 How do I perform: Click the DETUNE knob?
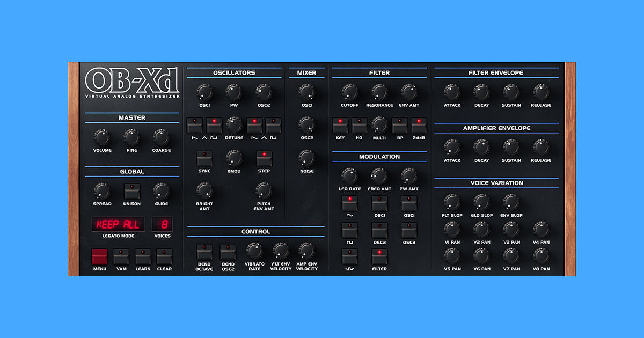(x=234, y=124)
